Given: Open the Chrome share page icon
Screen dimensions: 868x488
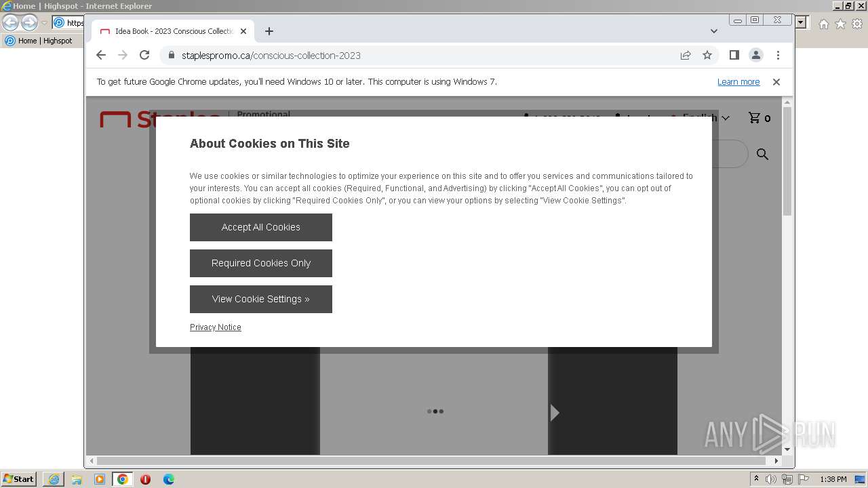Looking at the screenshot, I should tap(686, 55).
